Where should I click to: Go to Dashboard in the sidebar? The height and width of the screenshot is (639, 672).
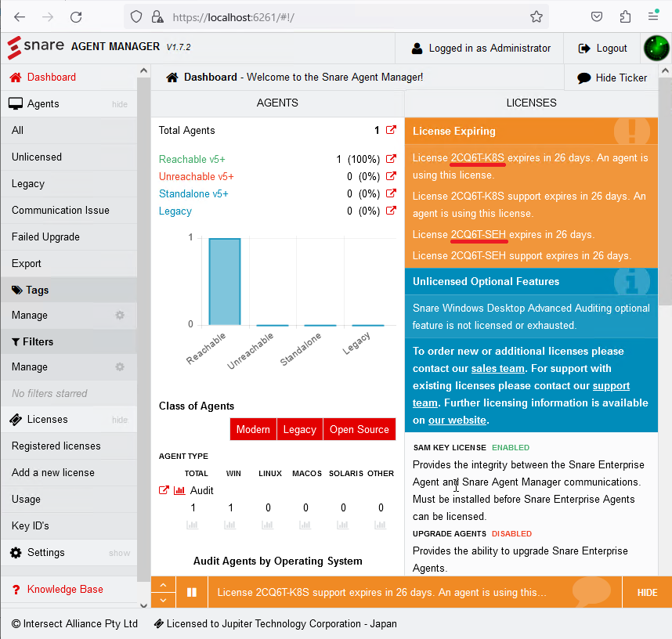click(69, 78)
